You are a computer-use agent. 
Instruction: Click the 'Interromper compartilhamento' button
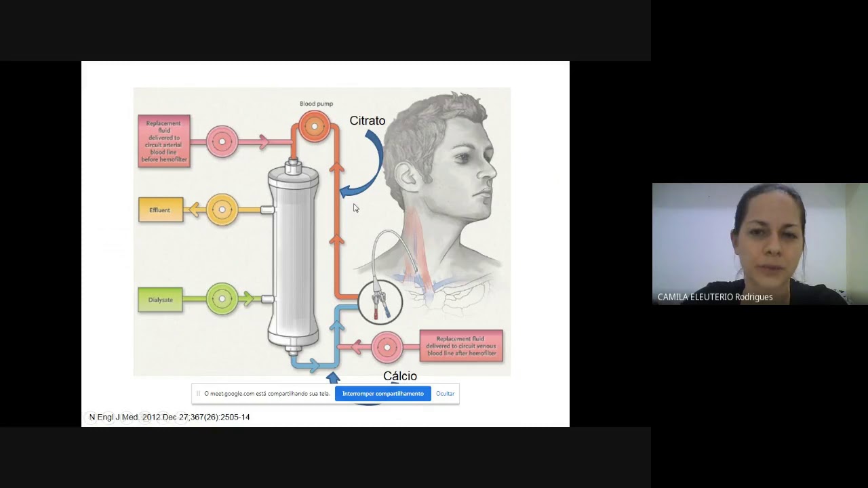[x=382, y=394]
